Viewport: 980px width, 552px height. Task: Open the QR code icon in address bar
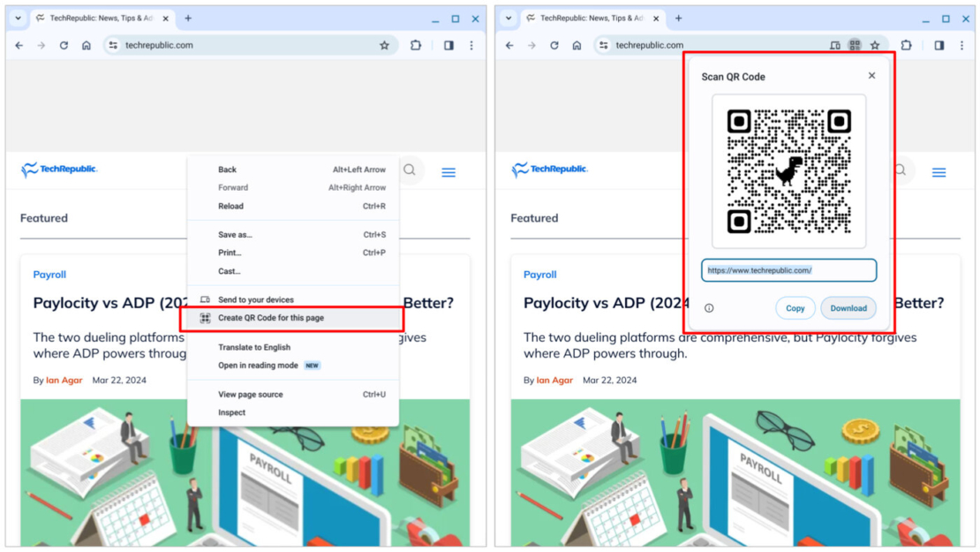click(855, 44)
